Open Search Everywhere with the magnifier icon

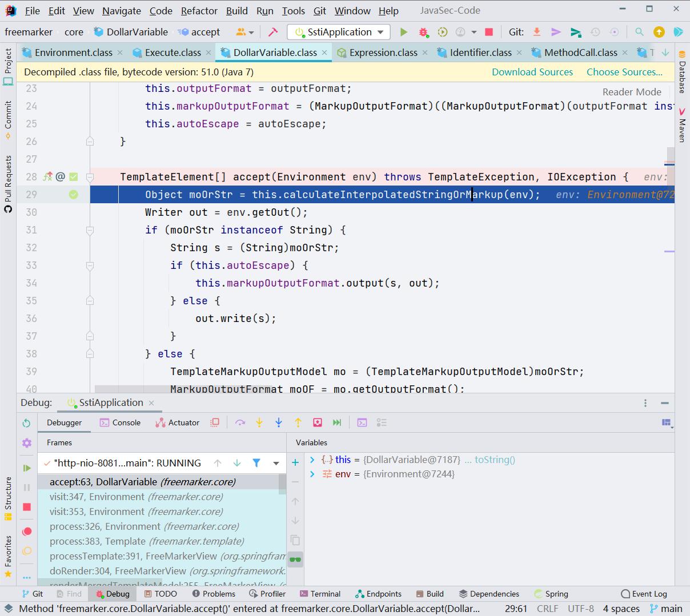click(639, 32)
